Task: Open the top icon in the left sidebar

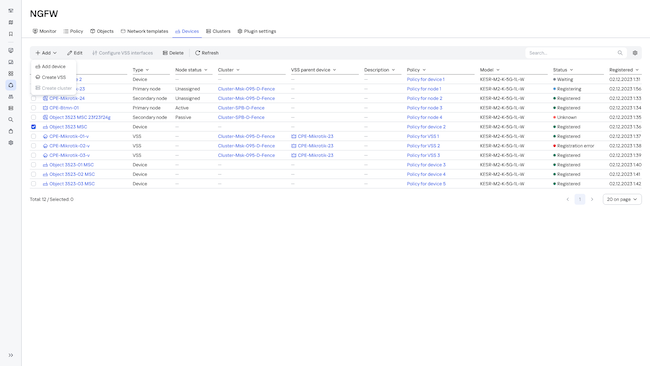Action: pyautogui.click(x=11, y=11)
